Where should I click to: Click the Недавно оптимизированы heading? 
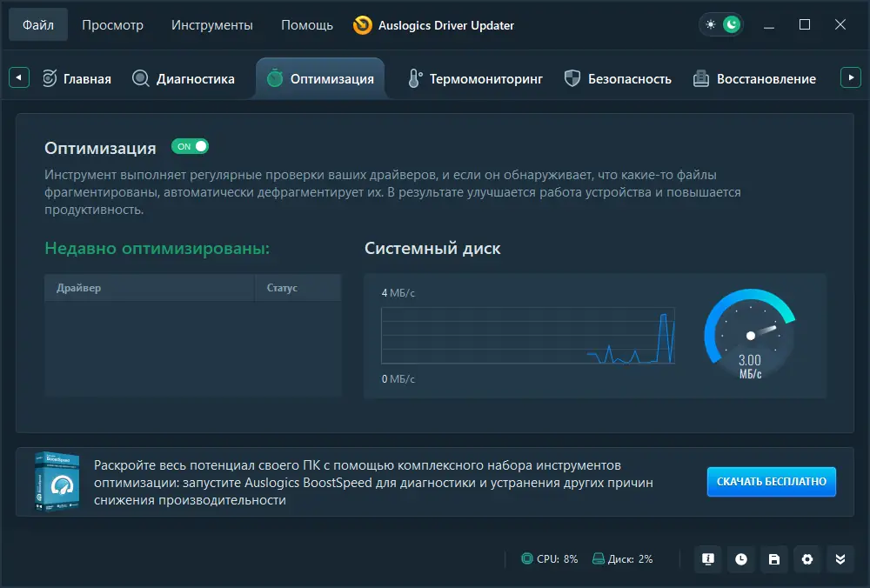[157, 248]
